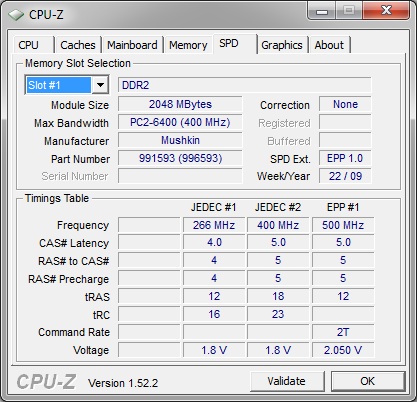Image resolution: width=417 pixels, height=402 pixels.
Task: Open the Caches tab
Action: (78, 45)
